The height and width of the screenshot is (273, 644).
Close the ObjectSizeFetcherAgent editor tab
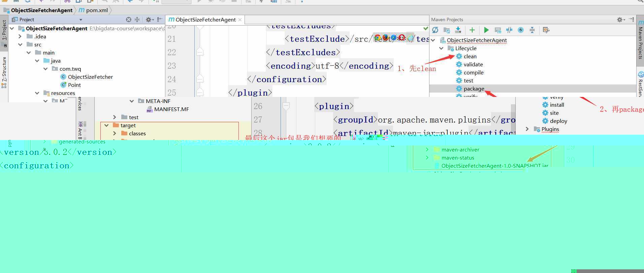point(240,20)
